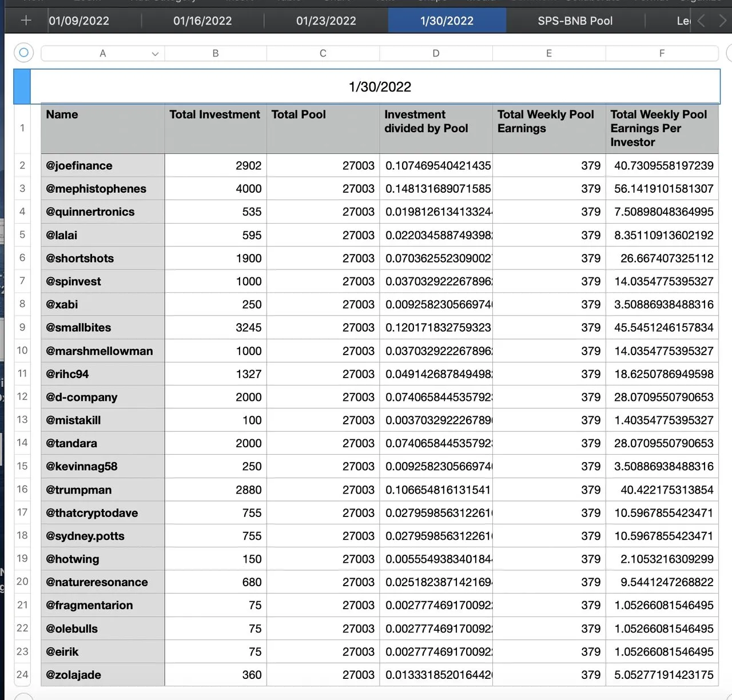Click earnings value 45.5451246157834
This screenshot has height=700, width=732.
point(662,328)
